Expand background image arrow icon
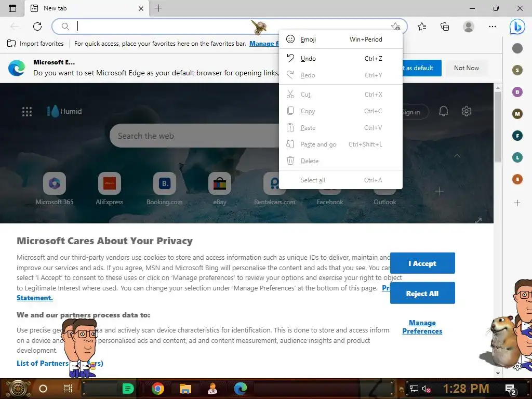Viewport: 532px width, 399px height. [478, 220]
